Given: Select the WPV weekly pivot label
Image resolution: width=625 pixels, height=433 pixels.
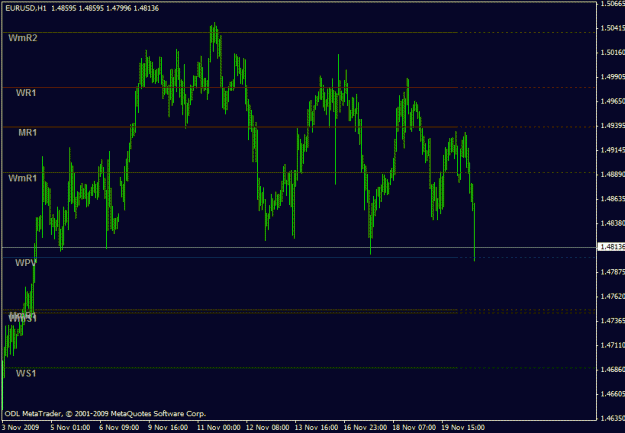Looking at the screenshot, I should point(26,262).
